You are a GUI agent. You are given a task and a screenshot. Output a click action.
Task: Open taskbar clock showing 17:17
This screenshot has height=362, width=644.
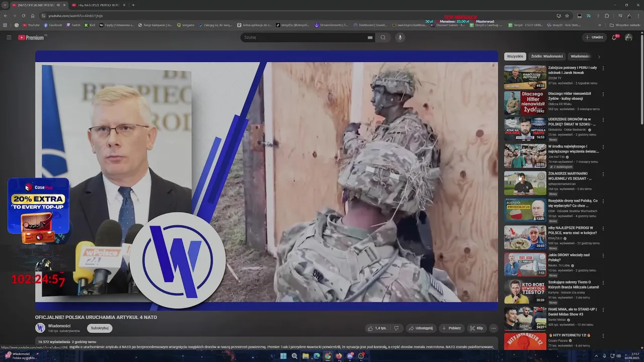click(631, 356)
